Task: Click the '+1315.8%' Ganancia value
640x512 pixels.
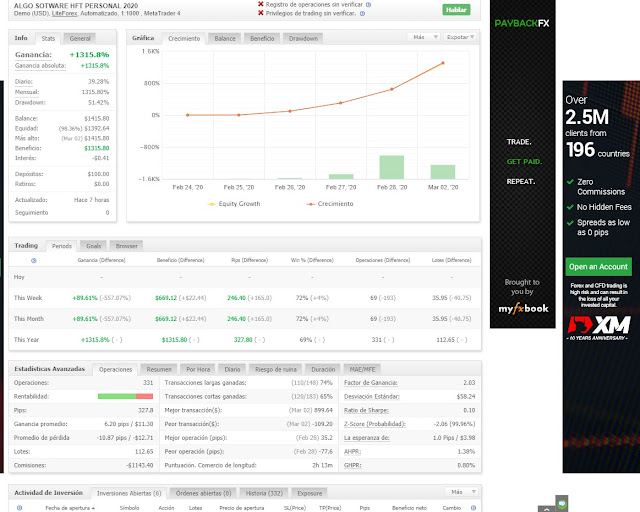Action: pyautogui.click(x=89, y=55)
